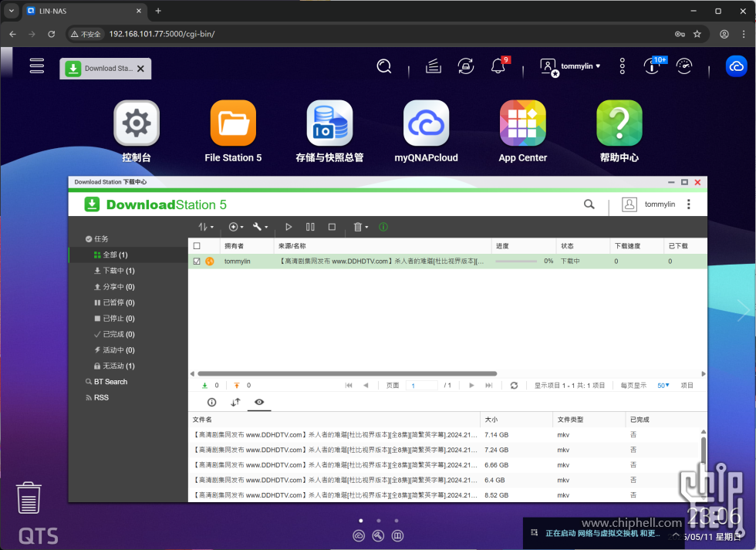Bookmark this page with the Chrome star icon
The image size is (756, 550).
(697, 34)
